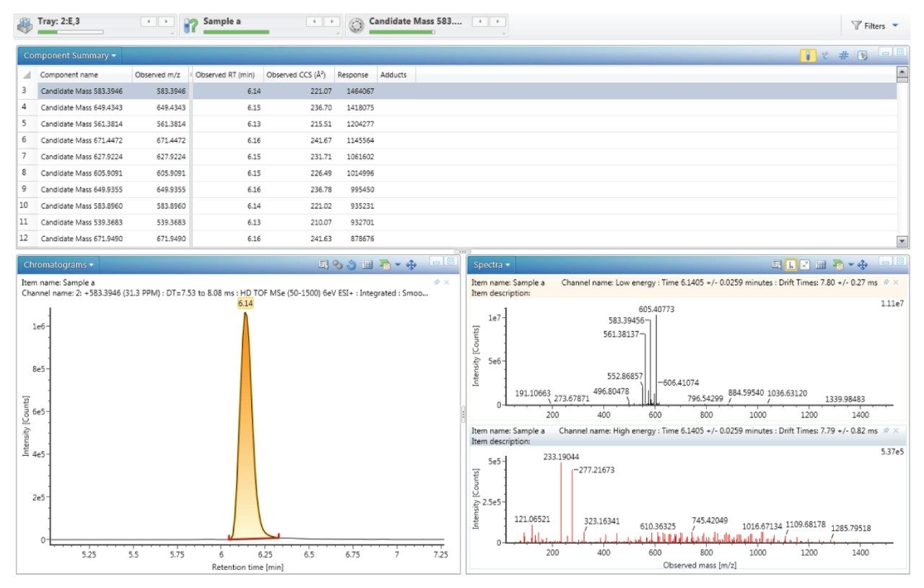Click first zoom tool icon in Chromatograms toolbar

pos(323,265)
